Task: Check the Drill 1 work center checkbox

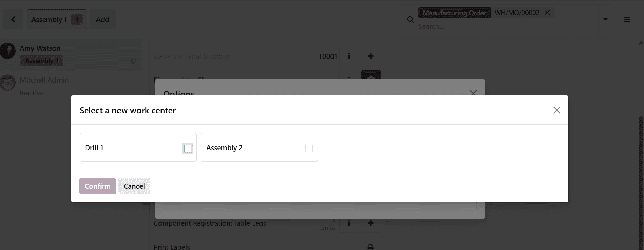Action: pyautogui.click(x=188, y=147)
